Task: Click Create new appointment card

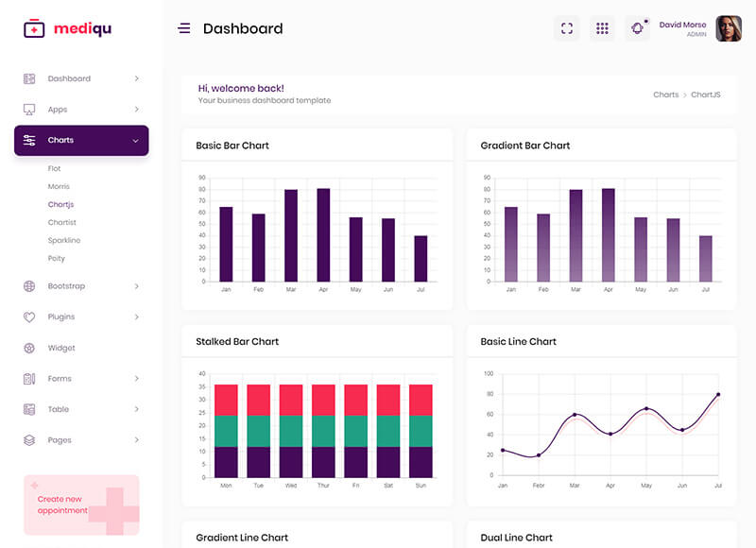Action: coord(81,505)
